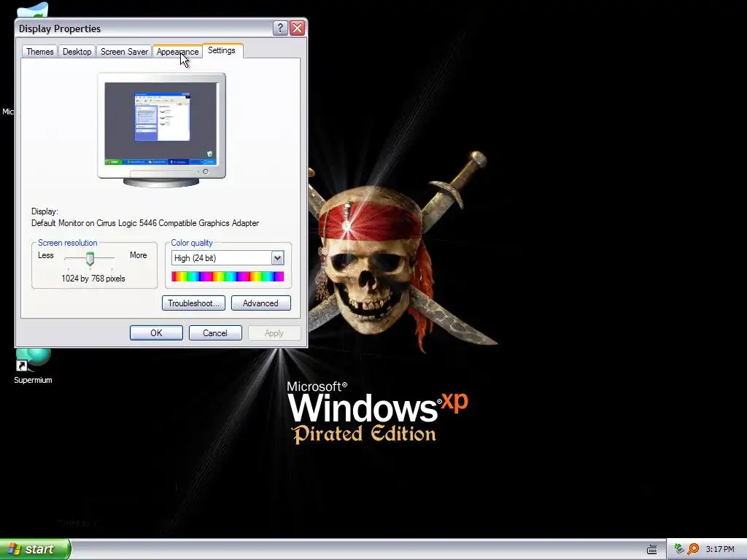Cancel the Display Properties dialog
This screenshot has width=747, height=560.
215,332
